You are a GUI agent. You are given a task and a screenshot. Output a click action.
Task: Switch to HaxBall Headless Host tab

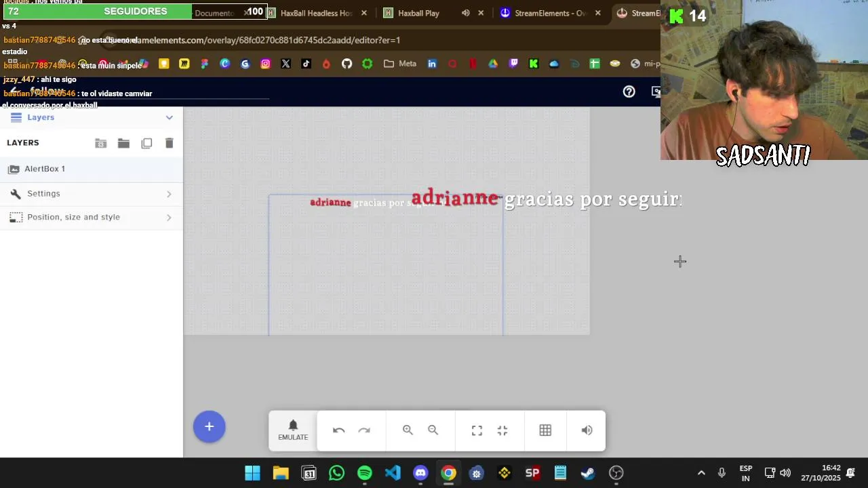point(316,13)
